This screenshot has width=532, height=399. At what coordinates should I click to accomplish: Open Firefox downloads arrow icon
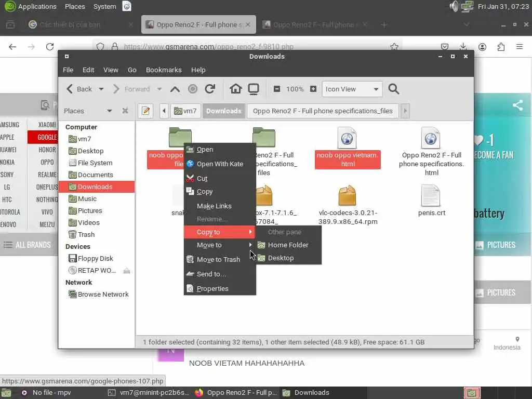tap(463, 46)
